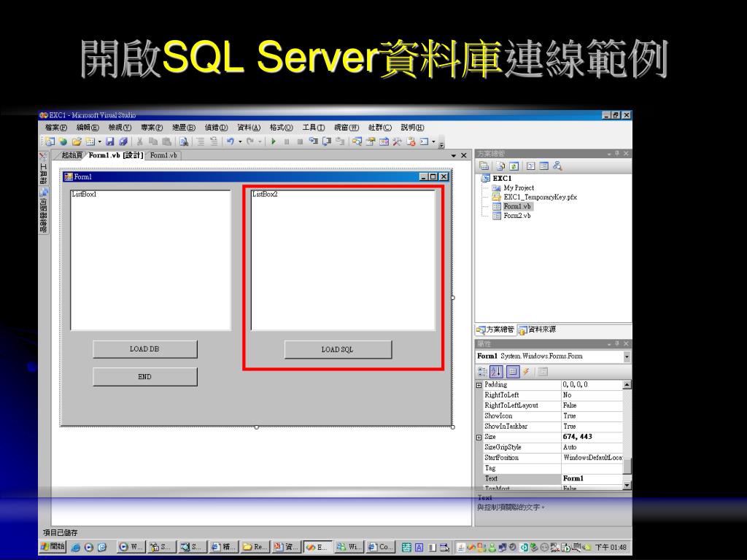Click the Paste toolbar icon
The height and width of the screenshot is (560, 747).
[166, 141]
